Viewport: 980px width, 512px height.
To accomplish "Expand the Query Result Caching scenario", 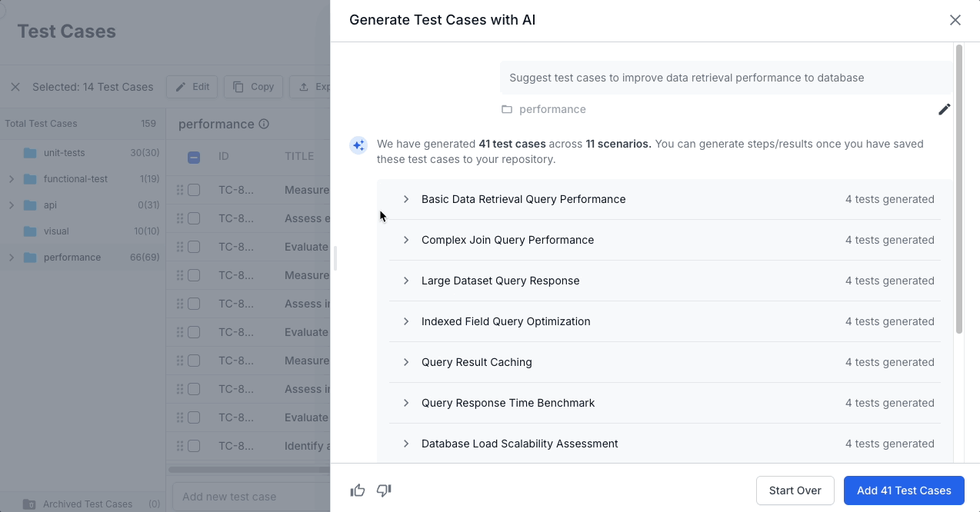I will coord(406,362).
